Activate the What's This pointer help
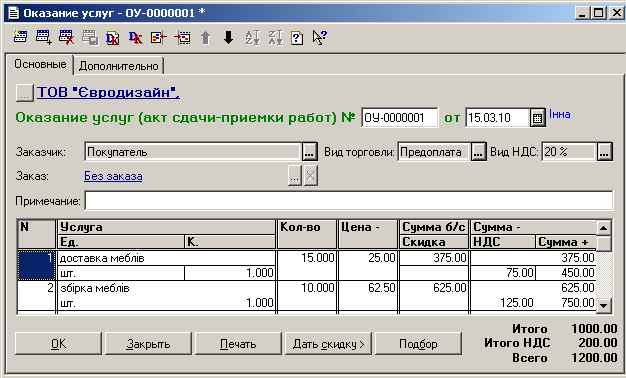 click(319, 38)
